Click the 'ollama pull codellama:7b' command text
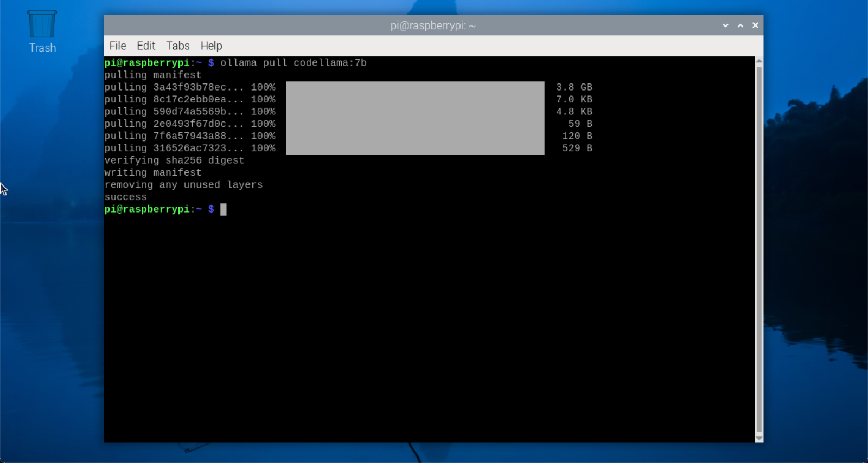 point(293,63)
